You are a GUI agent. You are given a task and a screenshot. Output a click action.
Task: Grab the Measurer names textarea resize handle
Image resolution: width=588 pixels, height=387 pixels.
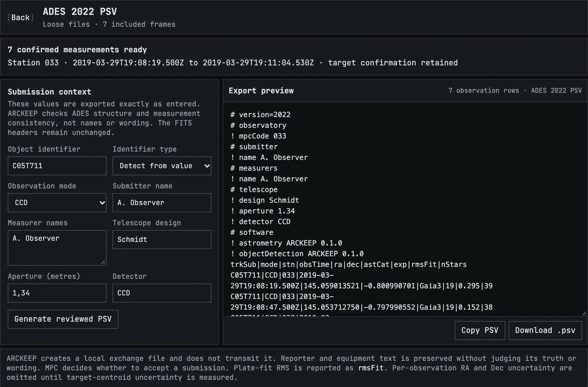pyautogui.click(x=103, y=262)
